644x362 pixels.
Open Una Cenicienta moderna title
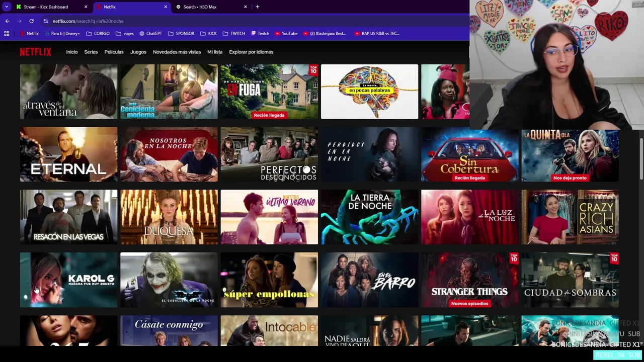[x=169, y=92]
